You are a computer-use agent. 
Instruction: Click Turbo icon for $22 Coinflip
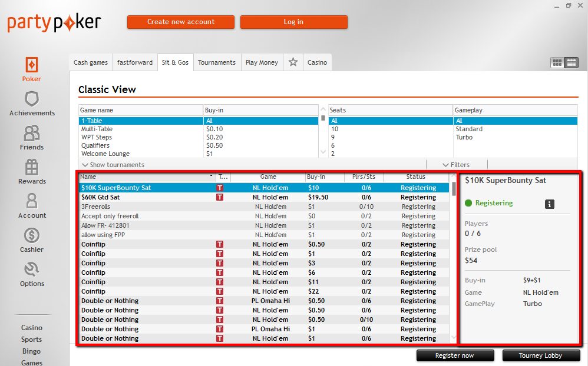coord(220,291)
